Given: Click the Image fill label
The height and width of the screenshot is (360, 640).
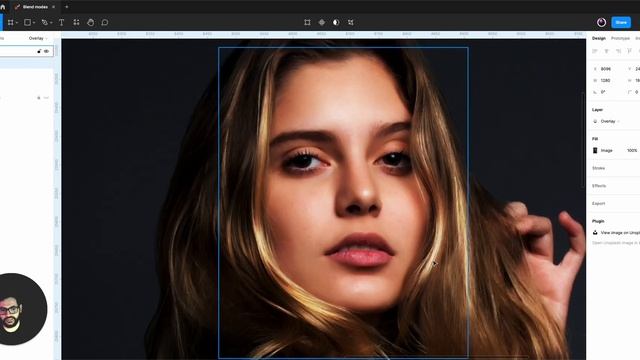Looking at the screenshot, I should click(607, 151).
